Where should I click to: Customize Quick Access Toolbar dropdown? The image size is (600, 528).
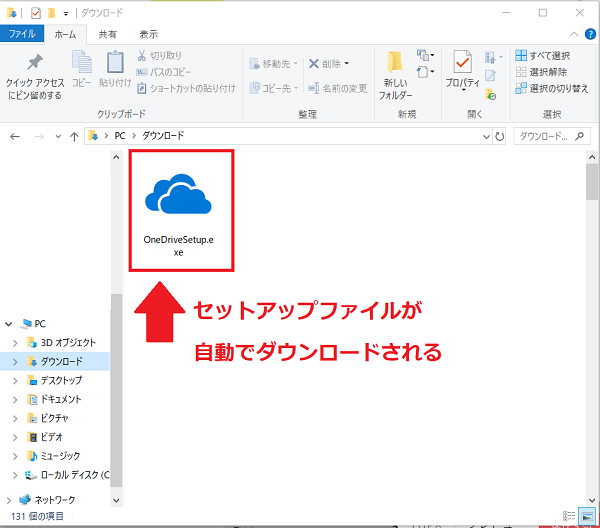point(66,14)
